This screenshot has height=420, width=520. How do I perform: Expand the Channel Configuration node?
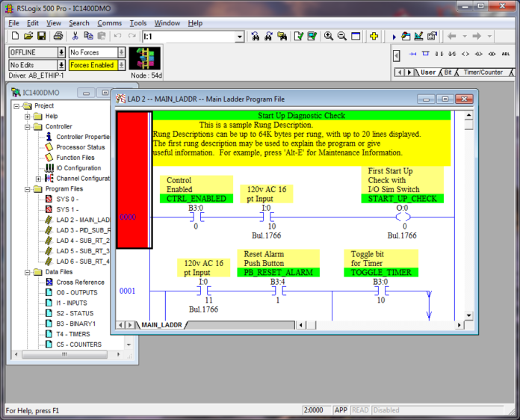pyautogui.click(x=38, y=179)
